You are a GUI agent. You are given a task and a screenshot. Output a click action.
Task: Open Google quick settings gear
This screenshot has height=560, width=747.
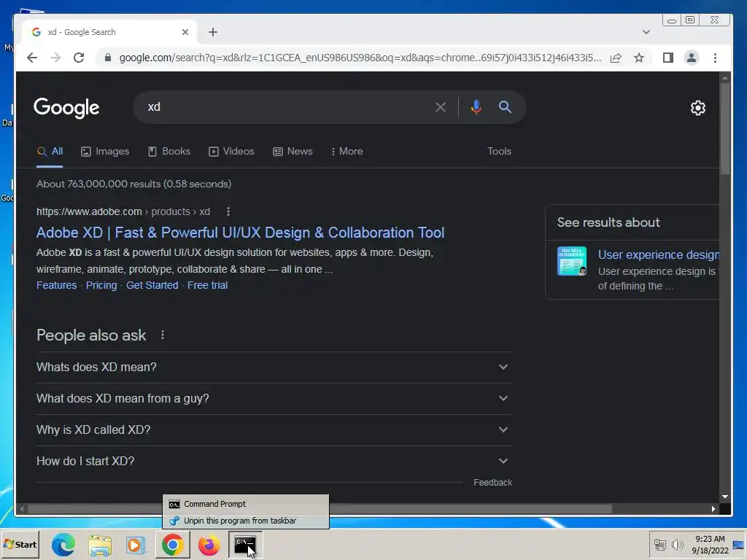click(x=698, y=108)
